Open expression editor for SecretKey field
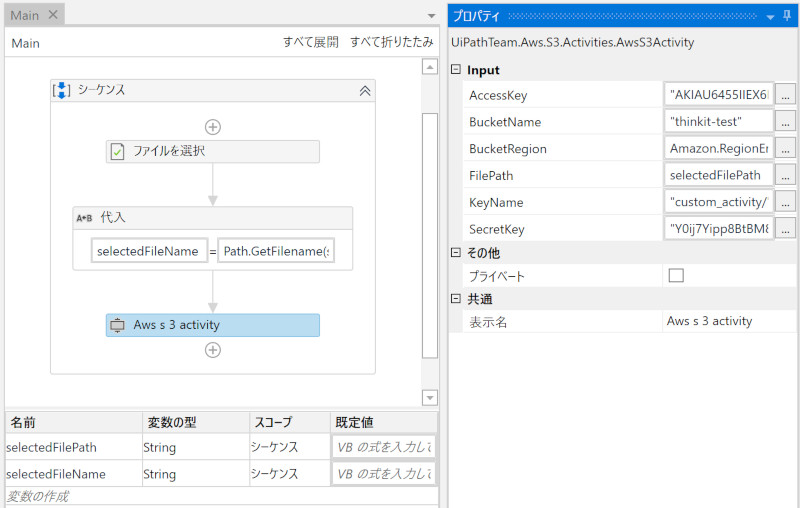 pos(786,229)
